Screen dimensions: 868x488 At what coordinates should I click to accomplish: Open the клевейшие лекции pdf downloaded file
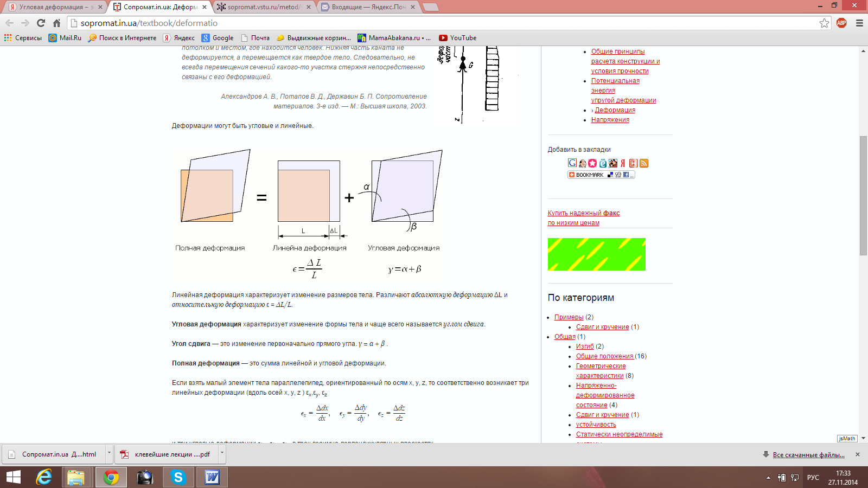pyautogui.click(x=167, y=454)
